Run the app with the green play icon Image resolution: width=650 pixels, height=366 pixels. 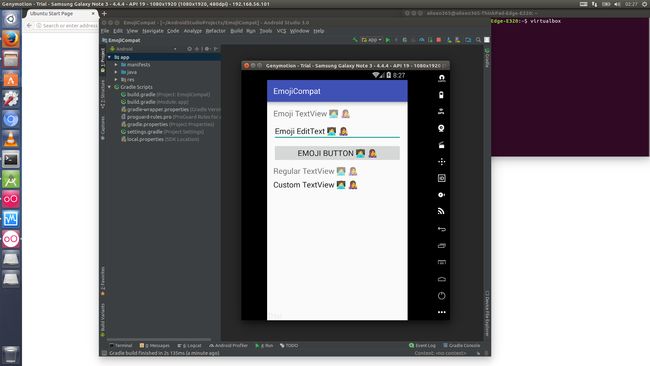[x=388, y=40]
